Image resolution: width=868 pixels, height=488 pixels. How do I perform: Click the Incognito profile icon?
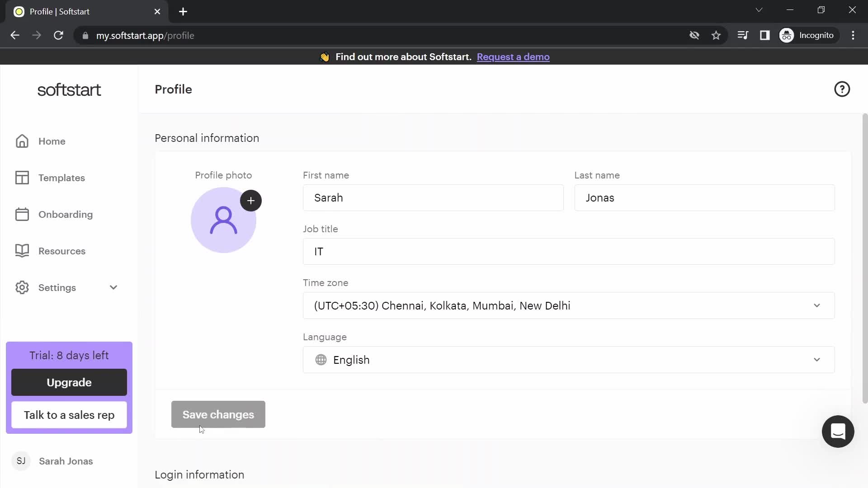click(788, 35)
